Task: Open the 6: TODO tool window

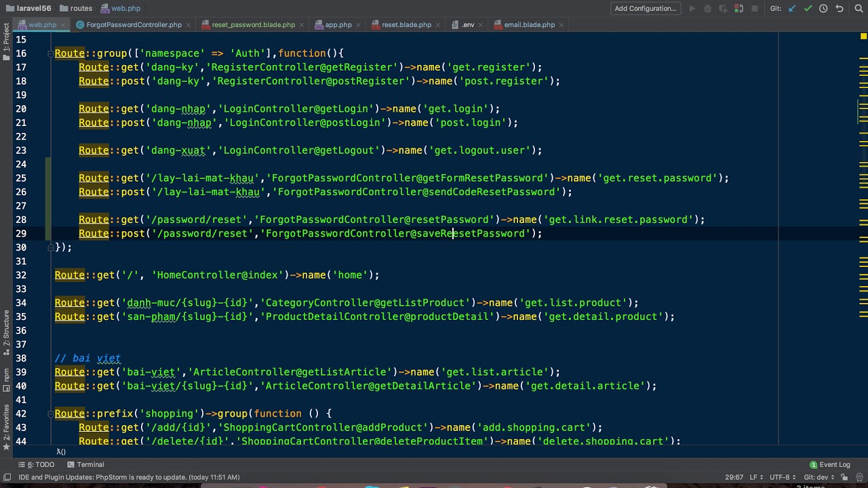Action: pyautogui.click(x=36, y=465)
